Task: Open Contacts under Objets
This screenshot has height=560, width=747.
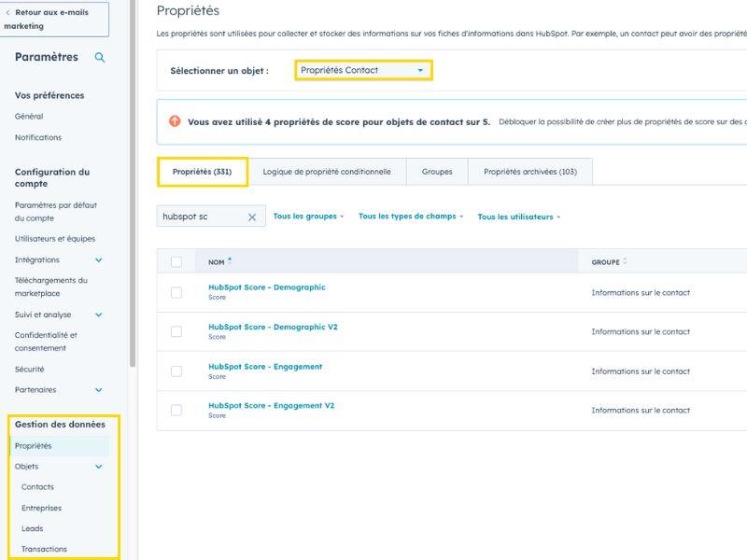Action: [37, 487]
